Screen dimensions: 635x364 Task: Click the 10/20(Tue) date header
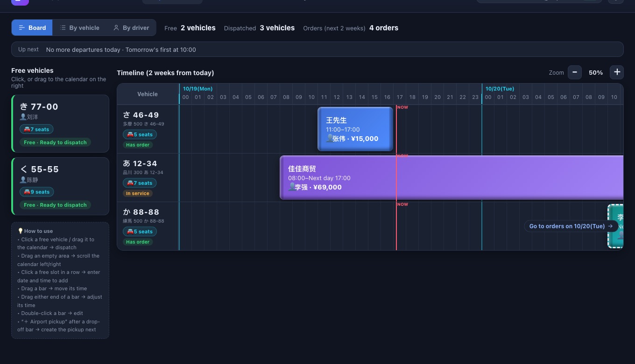click(x=500, y=89)
